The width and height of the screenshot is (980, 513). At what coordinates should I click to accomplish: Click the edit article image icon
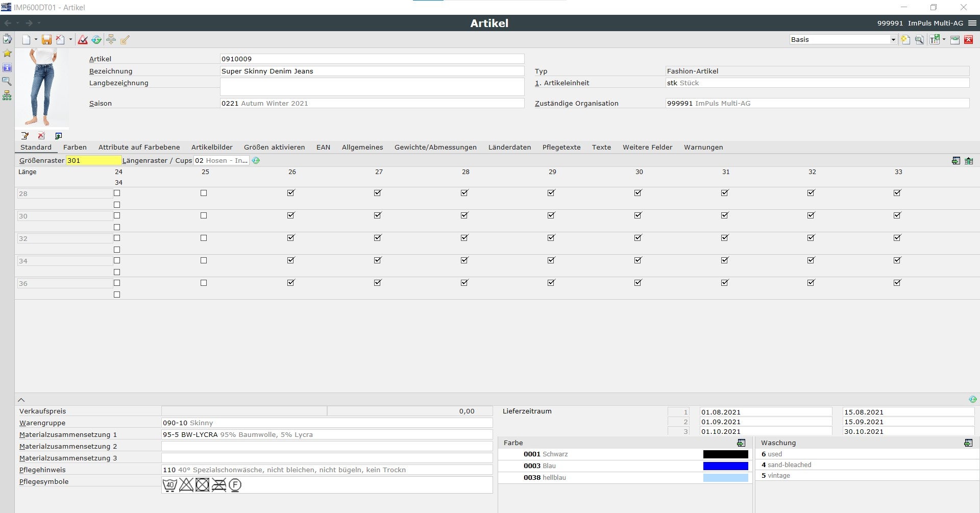click(x=25, y=136)
